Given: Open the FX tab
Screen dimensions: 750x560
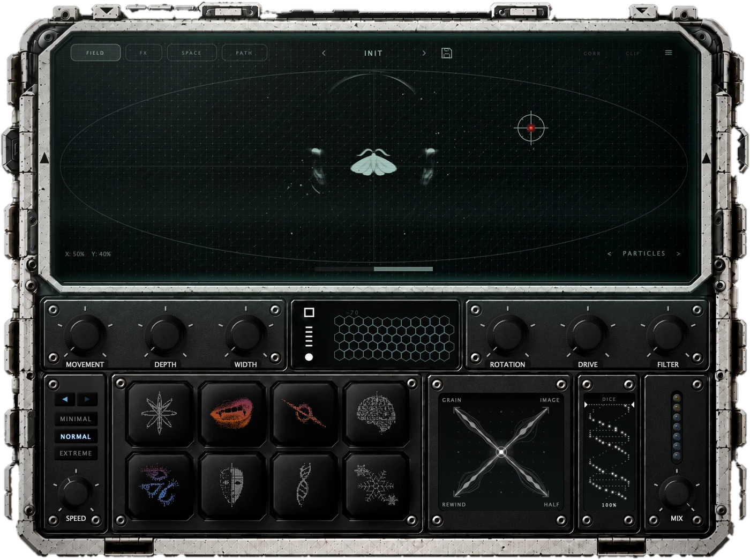Looking at the screenshot, I should click(144, 53).
